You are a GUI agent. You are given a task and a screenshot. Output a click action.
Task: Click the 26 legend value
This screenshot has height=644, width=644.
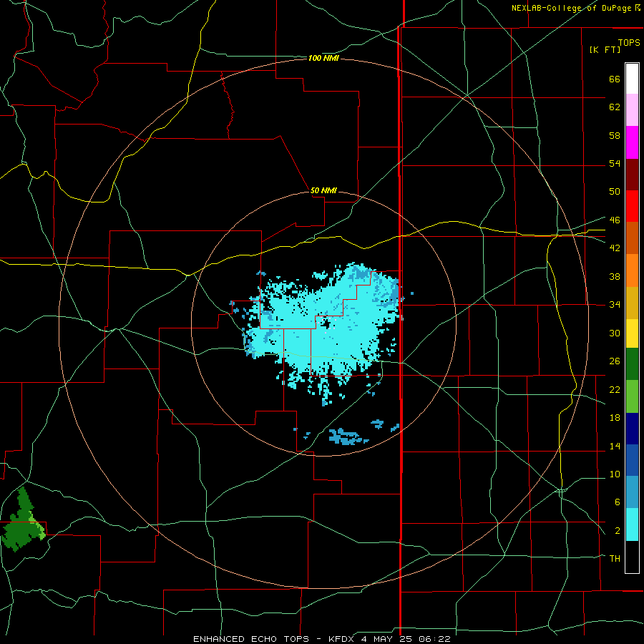(x=615, y=361)
